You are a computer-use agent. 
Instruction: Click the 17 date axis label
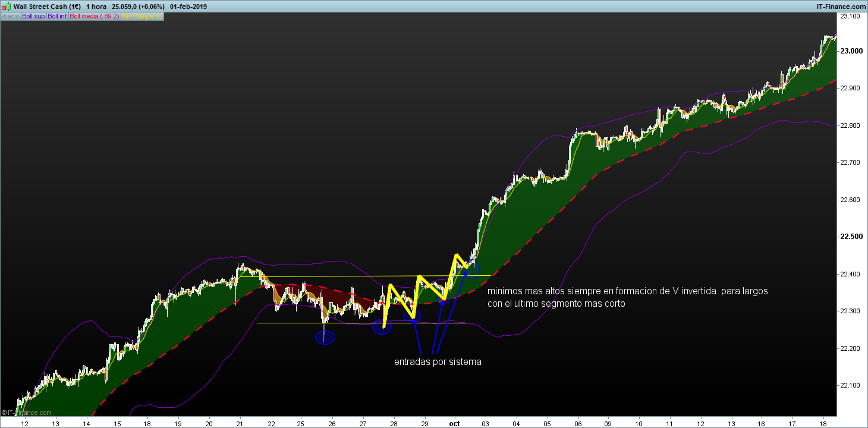(x=792, y=423)
